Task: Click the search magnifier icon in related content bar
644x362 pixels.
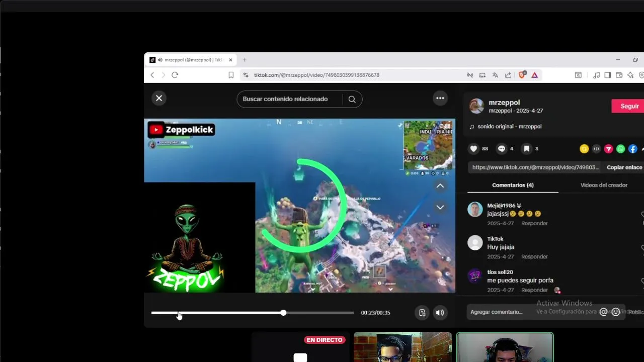Action: pyautogui.click(x=352, y=99)
